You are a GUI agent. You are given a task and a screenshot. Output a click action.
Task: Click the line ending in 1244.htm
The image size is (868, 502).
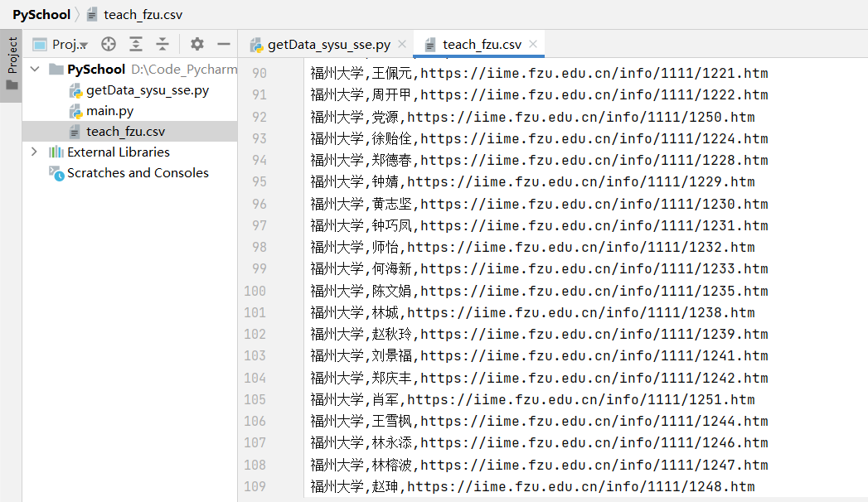tap(539, 422)
